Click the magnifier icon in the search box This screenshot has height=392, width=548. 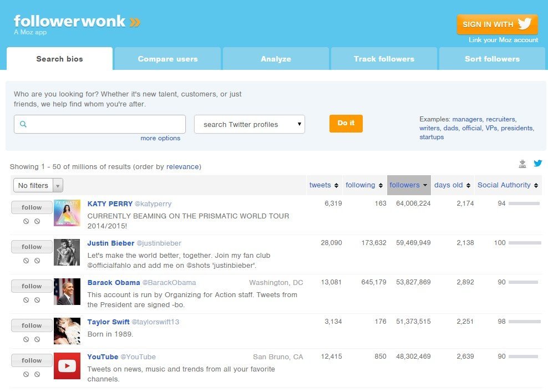(23, 124)
